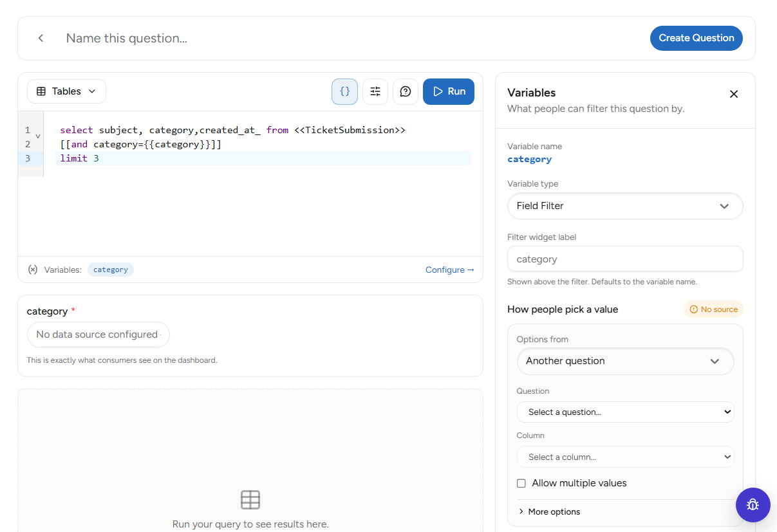The width and height of the screenshot is (777, 532).
Task: Open the Tables dropdown
Action: [66, 91]
